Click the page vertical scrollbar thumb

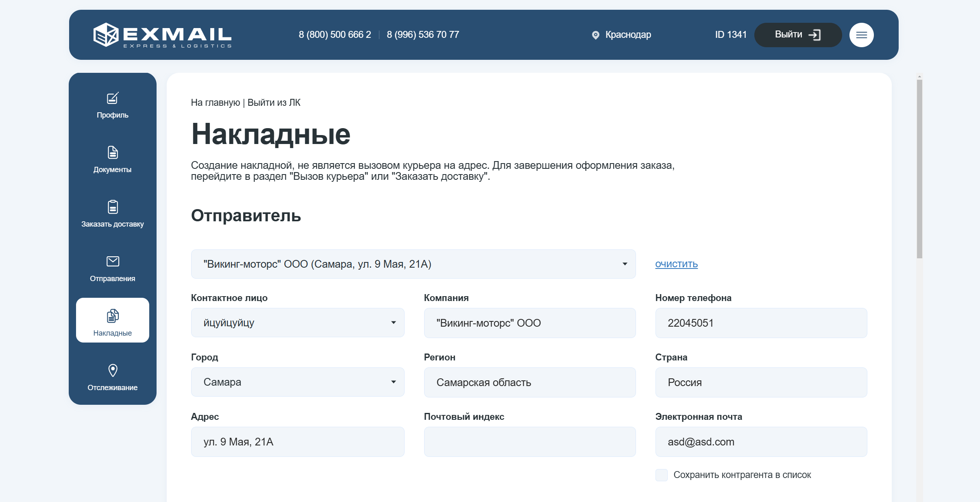coord(919,169)
